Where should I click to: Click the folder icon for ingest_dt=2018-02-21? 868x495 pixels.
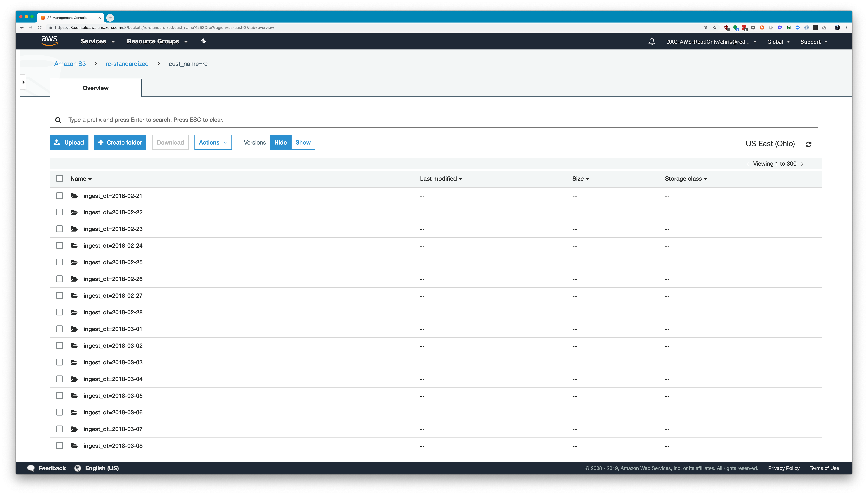tap(74, 196)
